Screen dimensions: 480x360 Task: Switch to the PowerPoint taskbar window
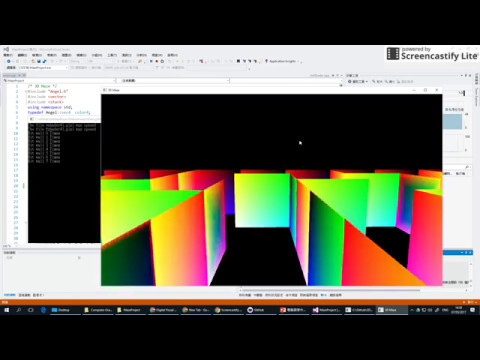(294, 310)
